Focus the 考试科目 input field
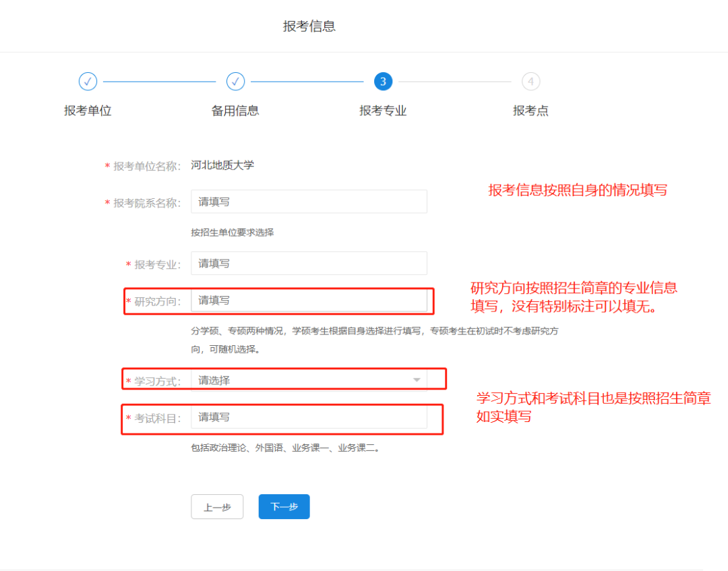The height and width of the screenshot is (571, 728). pos(309,417)
